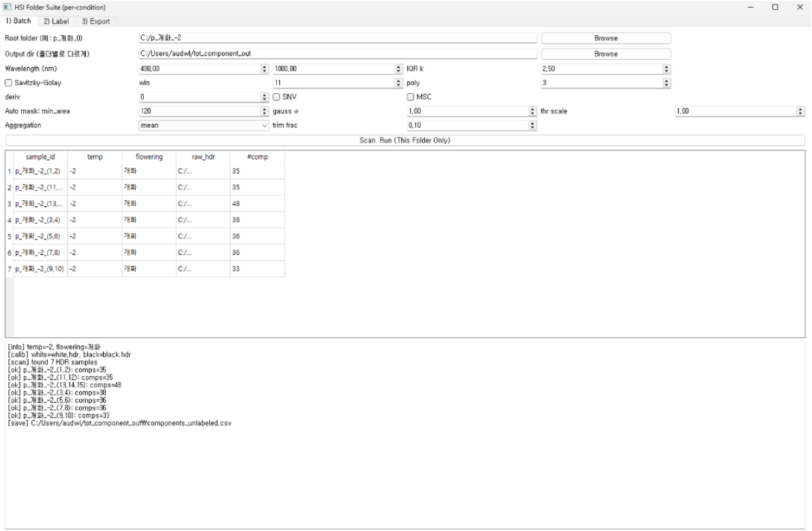The width and height of the screenshot is (812, 531).
Task: Click flowering 개화 cell in row 3
Action: (149, 204)
